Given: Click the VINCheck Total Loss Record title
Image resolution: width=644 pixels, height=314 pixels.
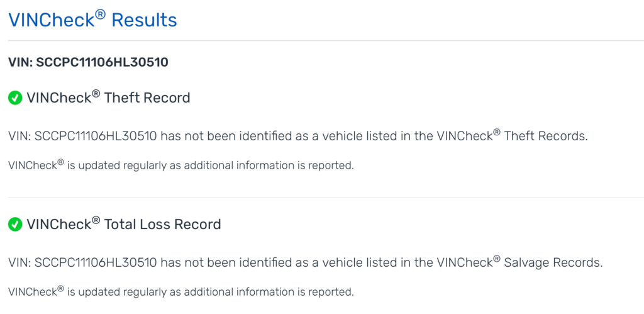Looking at the screenshot, I should click(x=123, y=224).
